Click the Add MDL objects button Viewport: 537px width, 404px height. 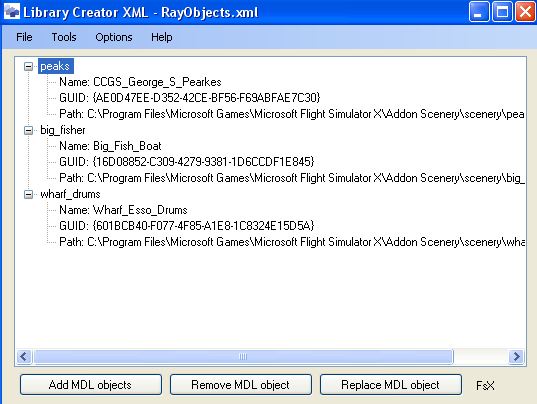point(91,385)
